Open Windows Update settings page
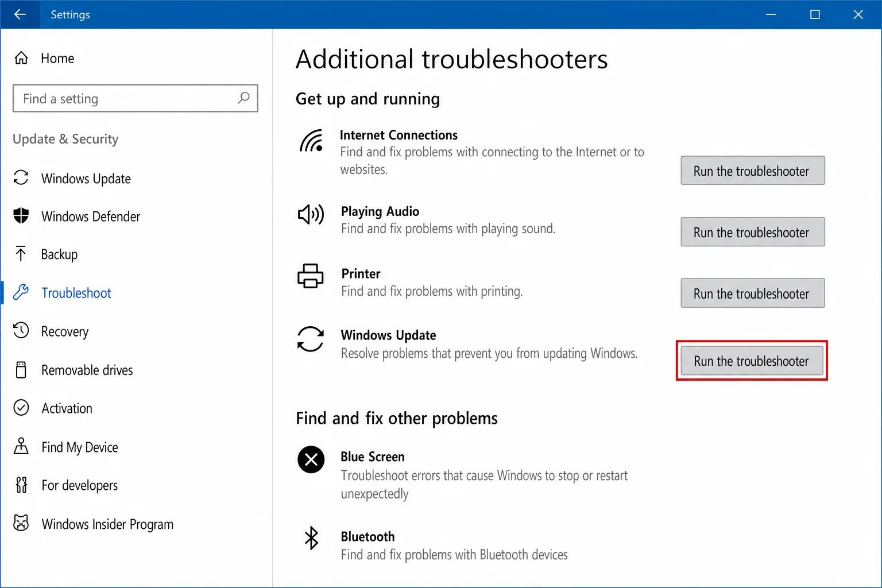The height and width of the screenshot is (588, 882). pyautogui.click(x=86, y=179)
